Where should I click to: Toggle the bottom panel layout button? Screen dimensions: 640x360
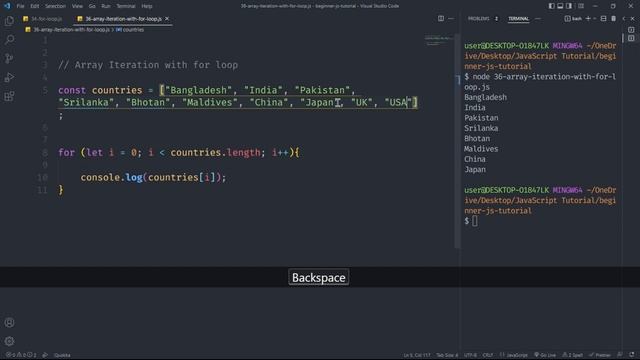(x=560, y=6)
